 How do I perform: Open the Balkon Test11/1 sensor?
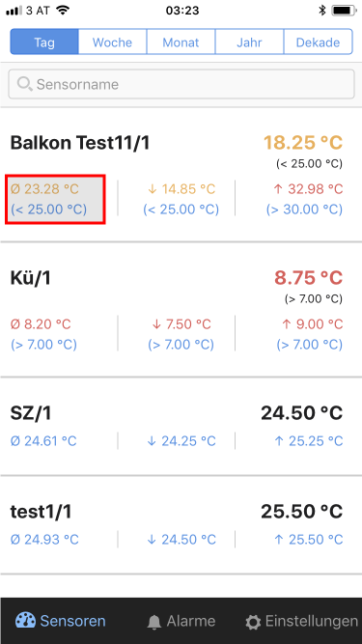181,175
